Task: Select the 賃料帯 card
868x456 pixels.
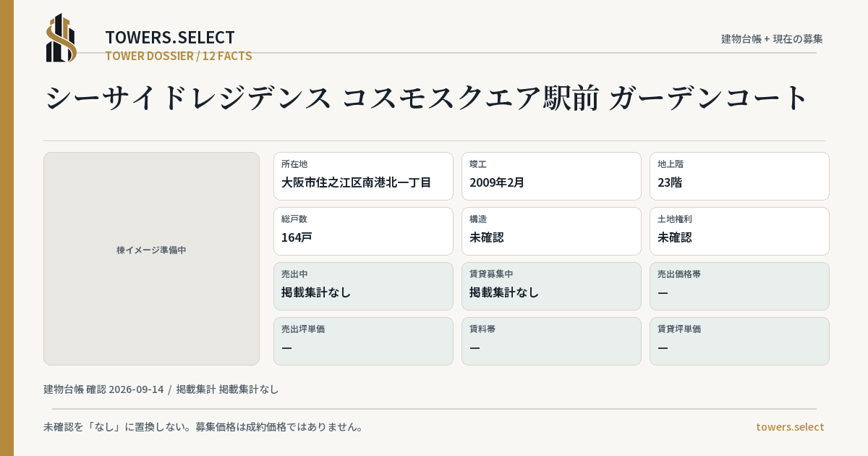Action: point(551,341)
